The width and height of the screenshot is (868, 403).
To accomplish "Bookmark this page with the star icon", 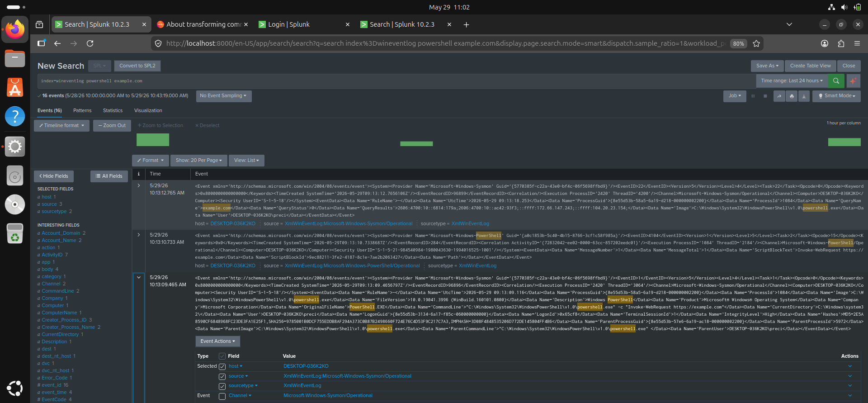I will pyautogui.click(x=756, y=43).
